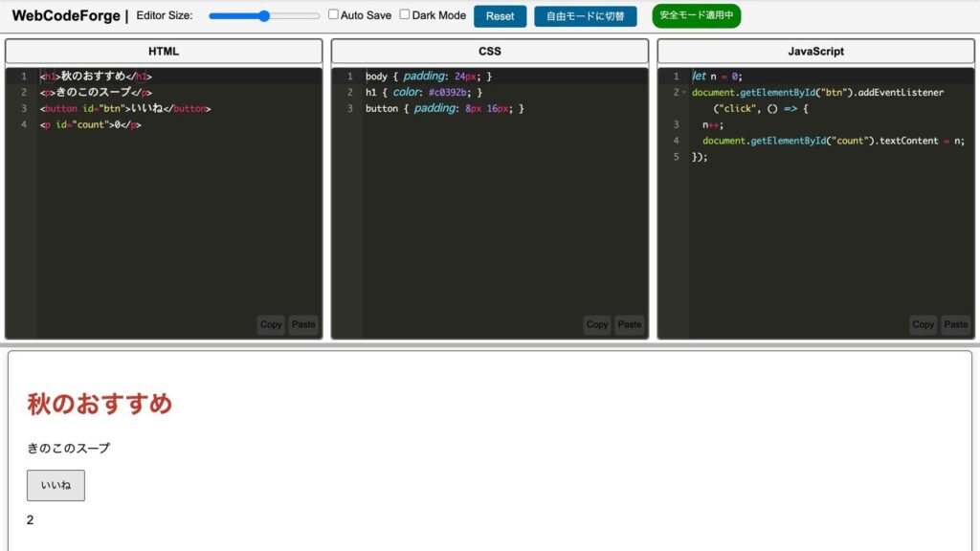Click the Reset button
Image resolution: width=980 pixels, height=551 pixels.
pos(500,16)
